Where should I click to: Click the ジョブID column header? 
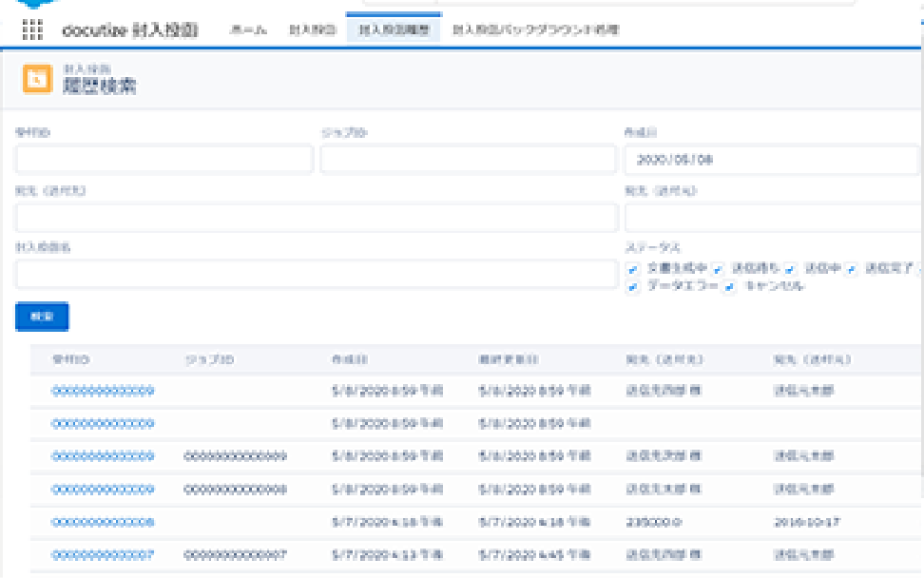tap(209, 359)
